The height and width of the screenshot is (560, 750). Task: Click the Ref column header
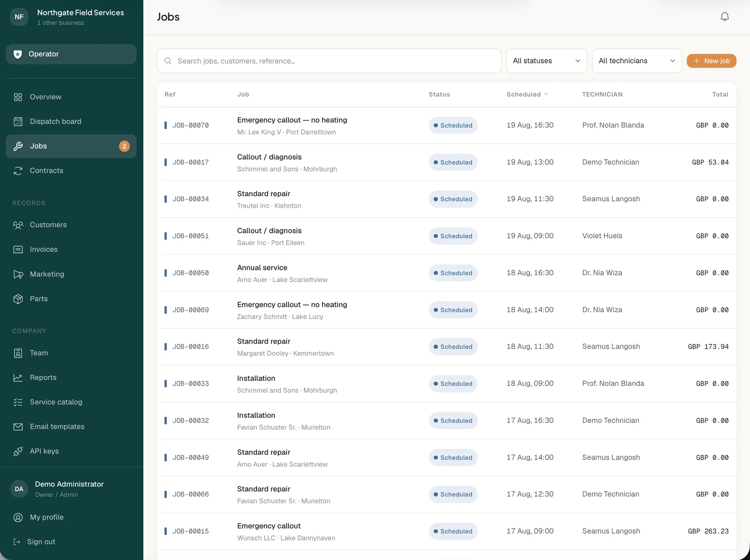tap(170, 95)
